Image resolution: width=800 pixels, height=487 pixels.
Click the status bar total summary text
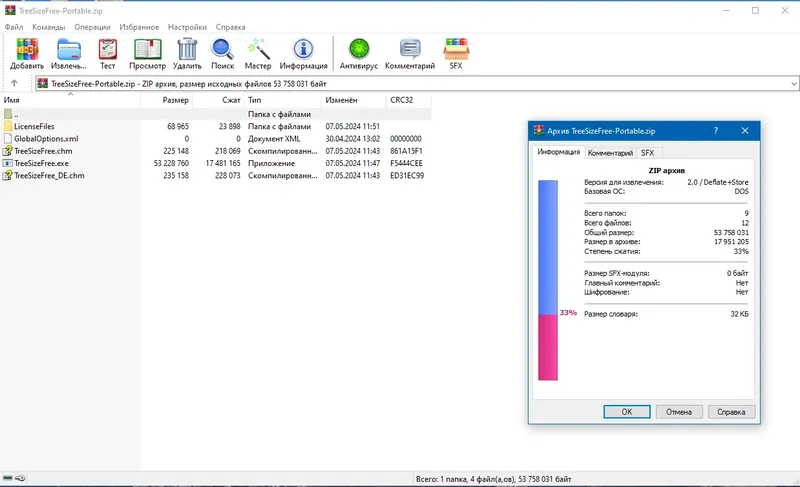(x=493, y=479)
